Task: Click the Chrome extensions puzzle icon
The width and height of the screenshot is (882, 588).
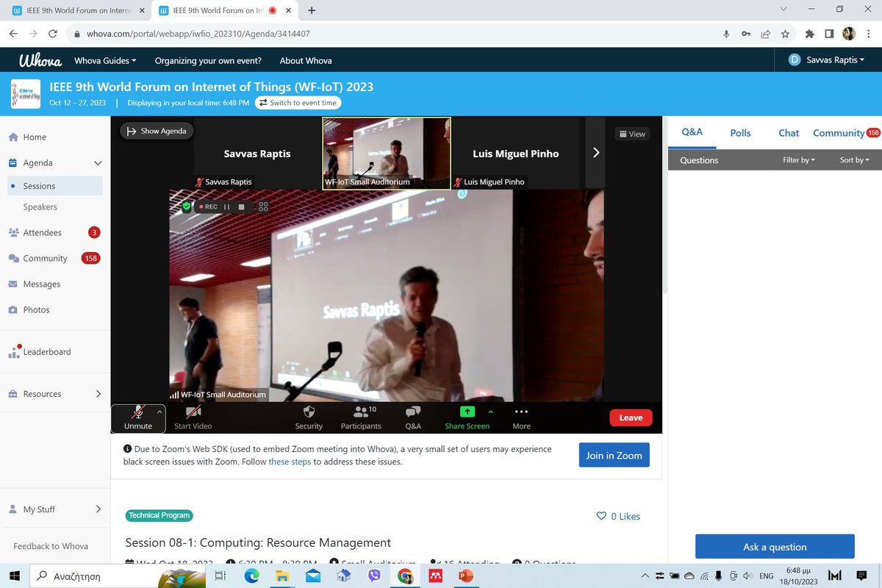Action: point(809,34)
